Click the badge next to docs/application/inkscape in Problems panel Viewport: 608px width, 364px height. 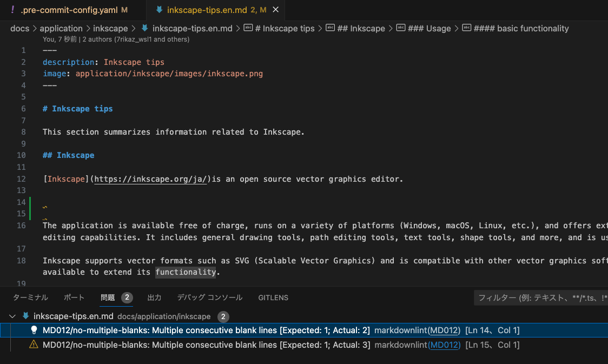223,316
